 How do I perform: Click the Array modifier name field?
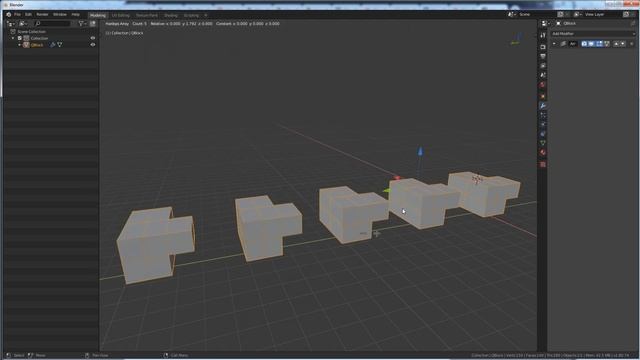573,44
